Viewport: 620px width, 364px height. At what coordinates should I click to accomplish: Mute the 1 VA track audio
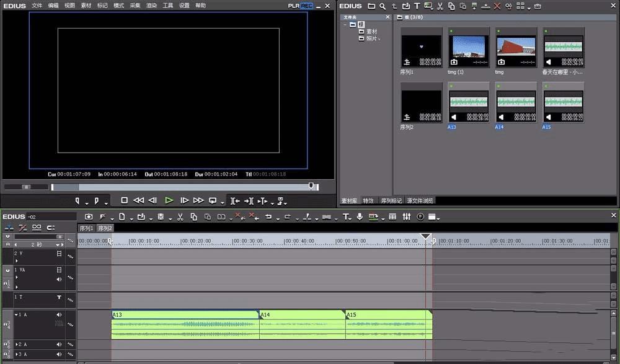60,279
